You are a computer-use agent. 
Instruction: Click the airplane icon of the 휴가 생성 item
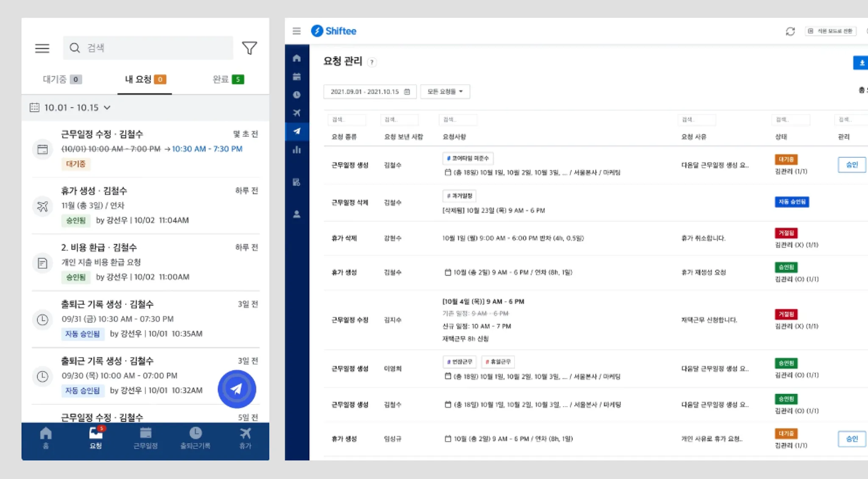[x=42, y=206]
